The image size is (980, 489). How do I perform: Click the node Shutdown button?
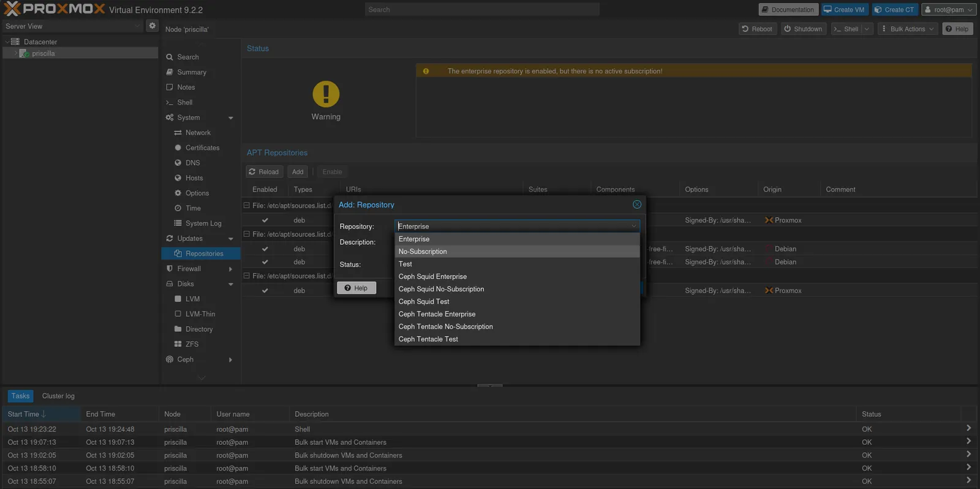pyautogui.click(x=804, y=29)
